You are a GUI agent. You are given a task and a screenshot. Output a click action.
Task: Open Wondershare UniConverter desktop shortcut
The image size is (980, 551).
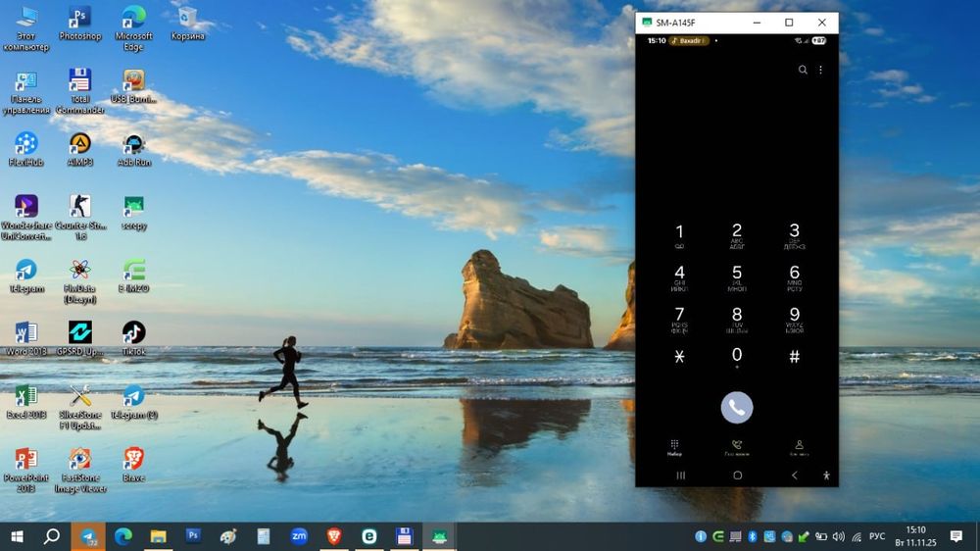(x=26, y=218)
